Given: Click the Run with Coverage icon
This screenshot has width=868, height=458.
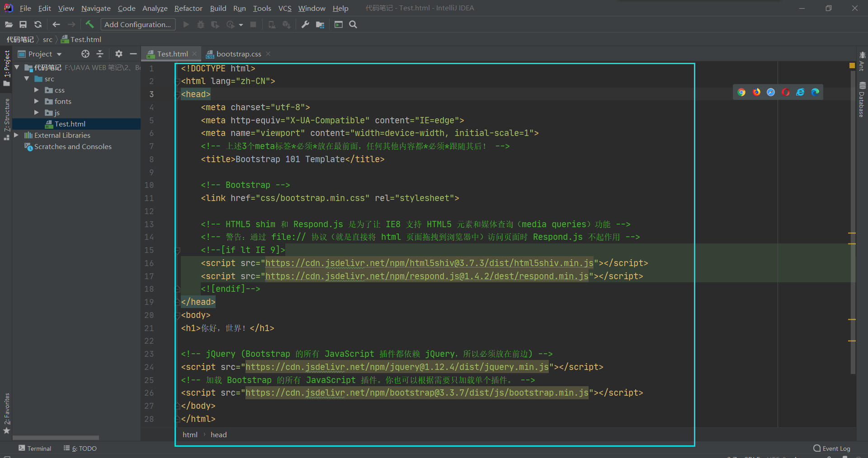Looking at the screenshot, I should pyautogui.click(x=215, y=24).
